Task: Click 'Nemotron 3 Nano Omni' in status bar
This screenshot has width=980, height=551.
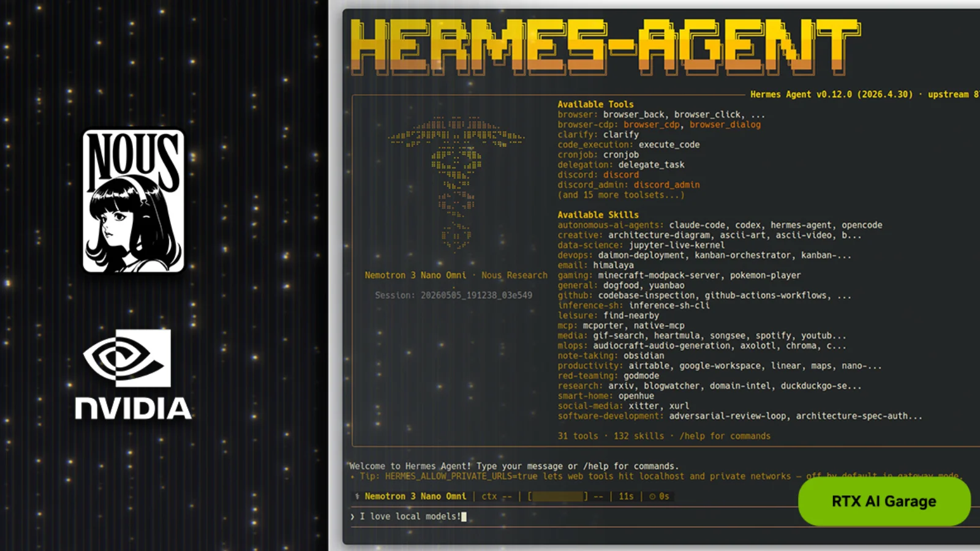Action: pyautogui.click(x=415, y=496)
